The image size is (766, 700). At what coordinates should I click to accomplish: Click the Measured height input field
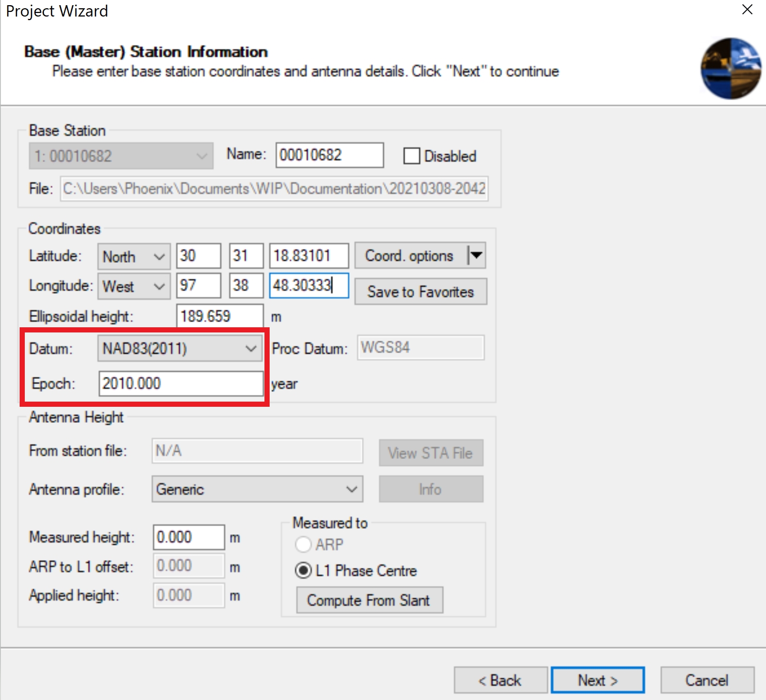point(189,537)
